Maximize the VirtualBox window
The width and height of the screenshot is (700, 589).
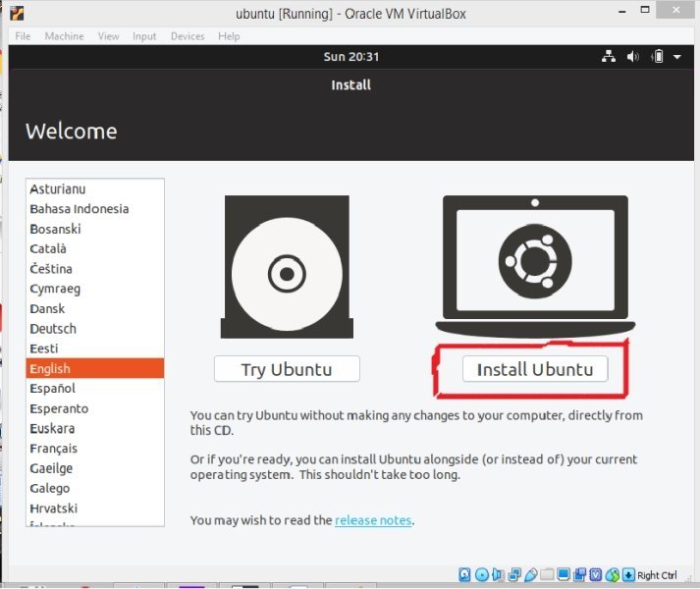coord(645,10)
